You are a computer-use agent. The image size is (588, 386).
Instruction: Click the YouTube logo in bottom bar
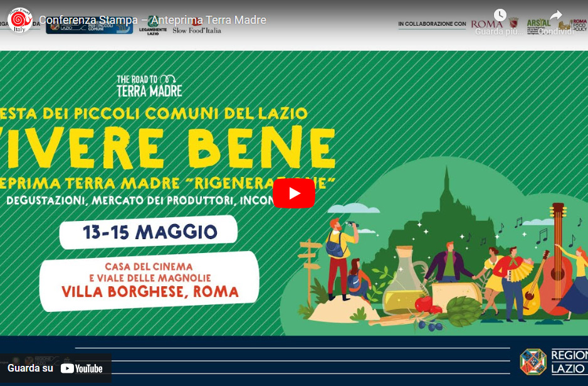(81, 368)
